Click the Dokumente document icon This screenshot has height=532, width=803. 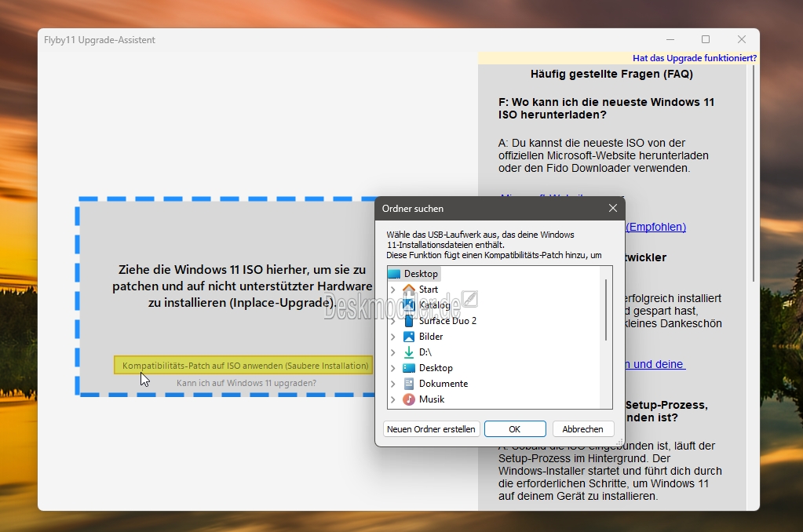(409, 384)
